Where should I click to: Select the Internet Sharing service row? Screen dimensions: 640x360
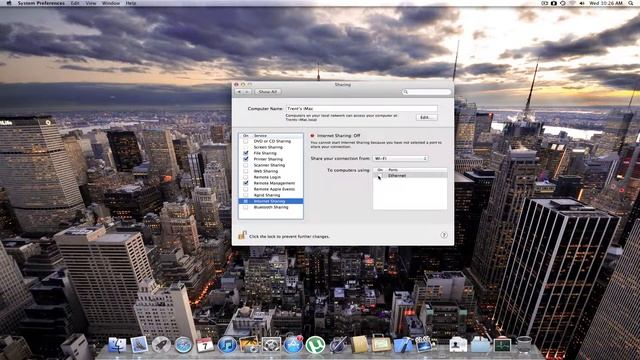[271, 201]
